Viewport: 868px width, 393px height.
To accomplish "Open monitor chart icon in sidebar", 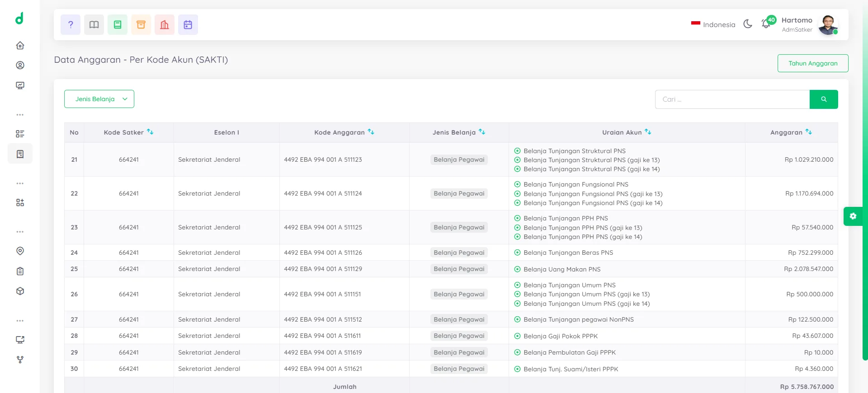I will pos(20,85).
